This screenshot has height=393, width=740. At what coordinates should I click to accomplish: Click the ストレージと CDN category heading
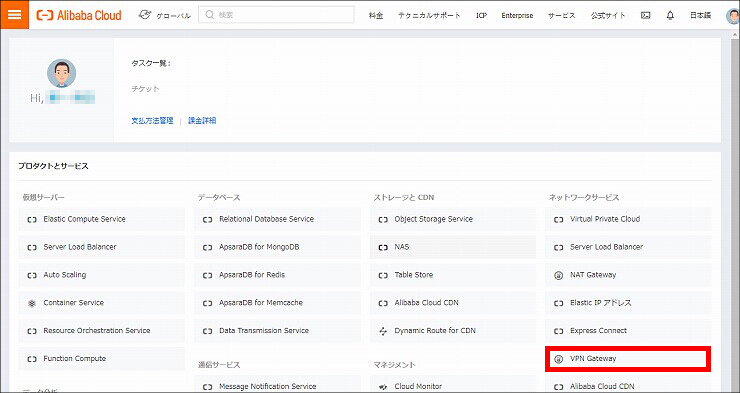click(x=404, y=198)
